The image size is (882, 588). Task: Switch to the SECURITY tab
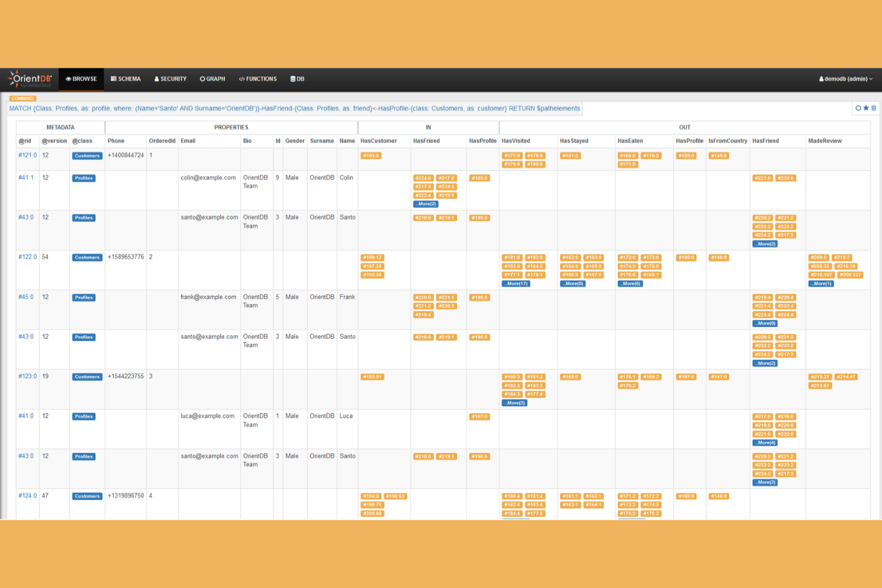(x=170, y=79)
